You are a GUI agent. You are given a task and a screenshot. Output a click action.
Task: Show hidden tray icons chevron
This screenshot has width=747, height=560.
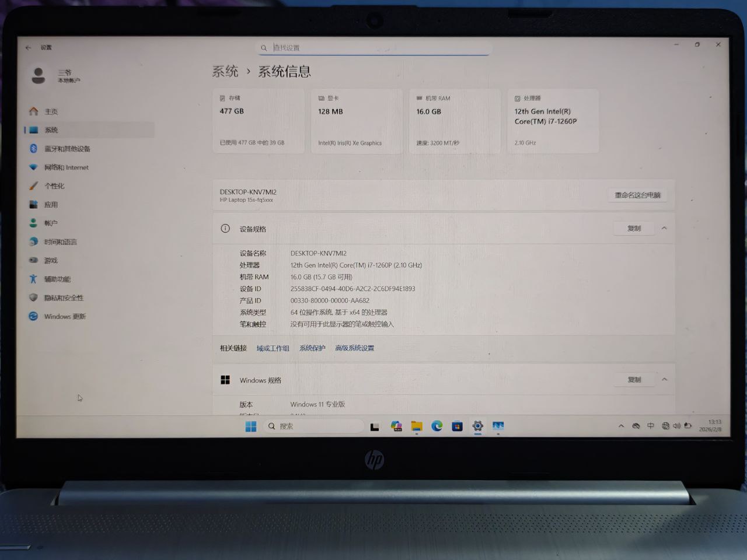coord(621,426)
